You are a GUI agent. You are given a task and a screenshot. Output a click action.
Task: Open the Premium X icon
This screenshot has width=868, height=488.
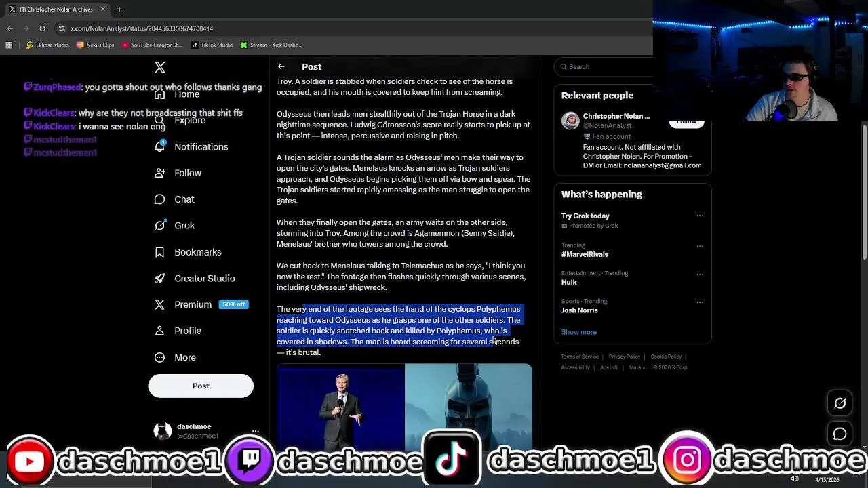click(x=160, y=305)
